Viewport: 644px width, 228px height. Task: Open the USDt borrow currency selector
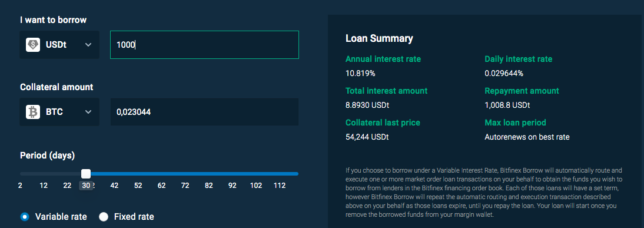point(59,45)
